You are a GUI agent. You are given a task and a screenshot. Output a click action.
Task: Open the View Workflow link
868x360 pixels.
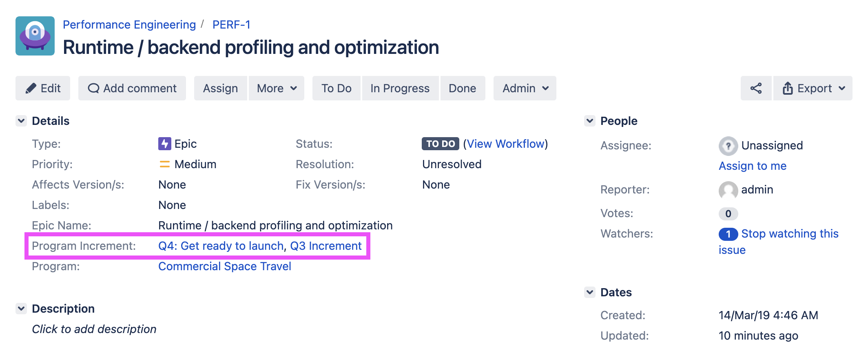tap(505, 144)
